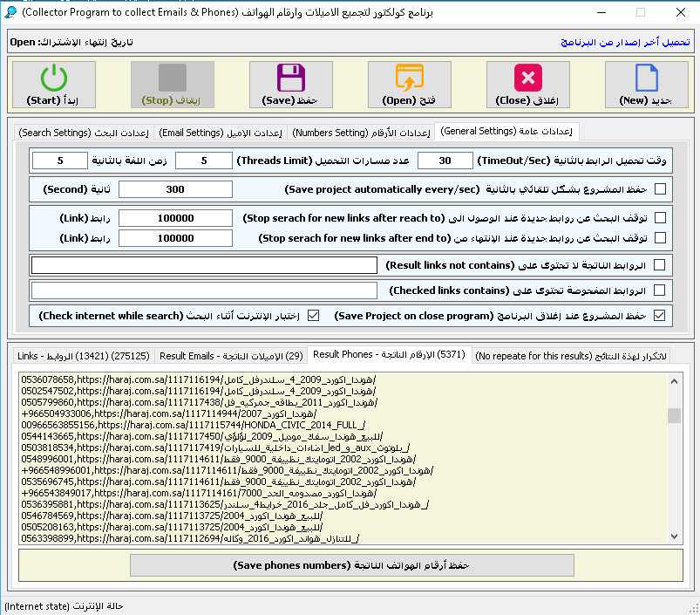Select the result row starting 0505799860
The image size is (700, 615).
click(x=199, y=402)
